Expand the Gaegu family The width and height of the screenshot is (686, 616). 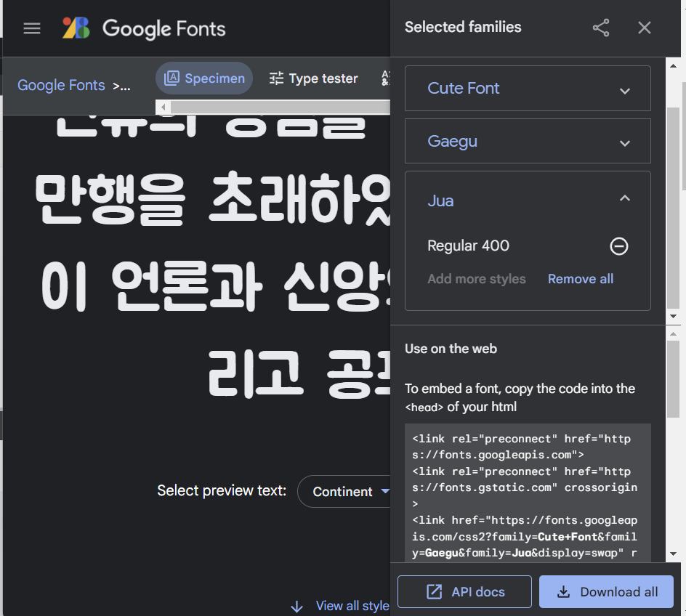(x=624, y=143)
